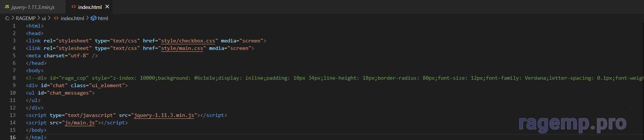The height and width of the screenshot is (140, 644).
Task: Select the index.html editor tab
Action: pyautogui.click(x=90, y=7)
